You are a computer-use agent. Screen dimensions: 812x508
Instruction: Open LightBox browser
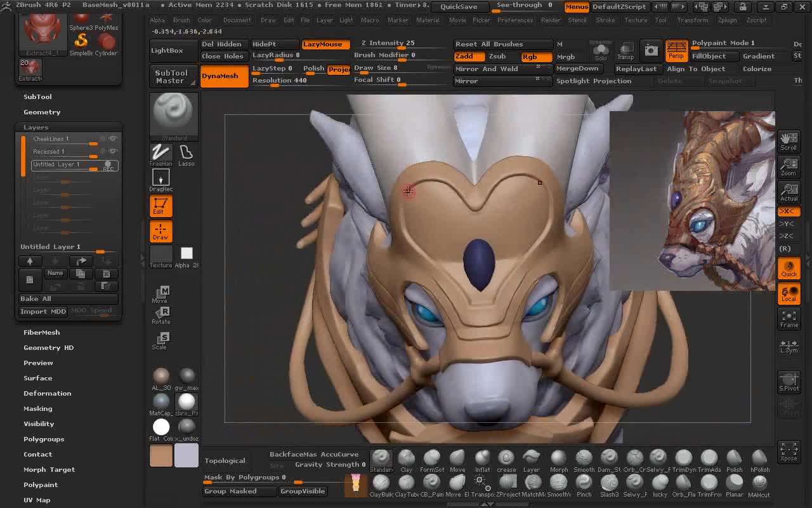[173, 51]
